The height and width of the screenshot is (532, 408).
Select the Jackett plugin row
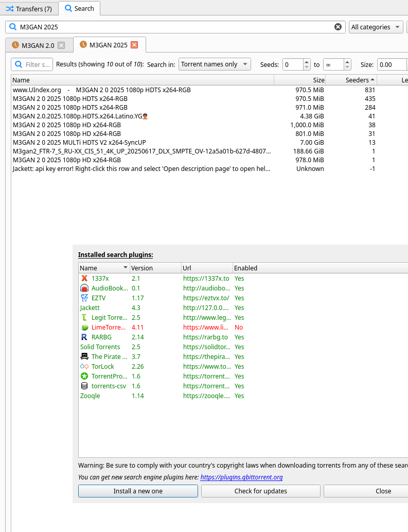[x=243, y=308]
